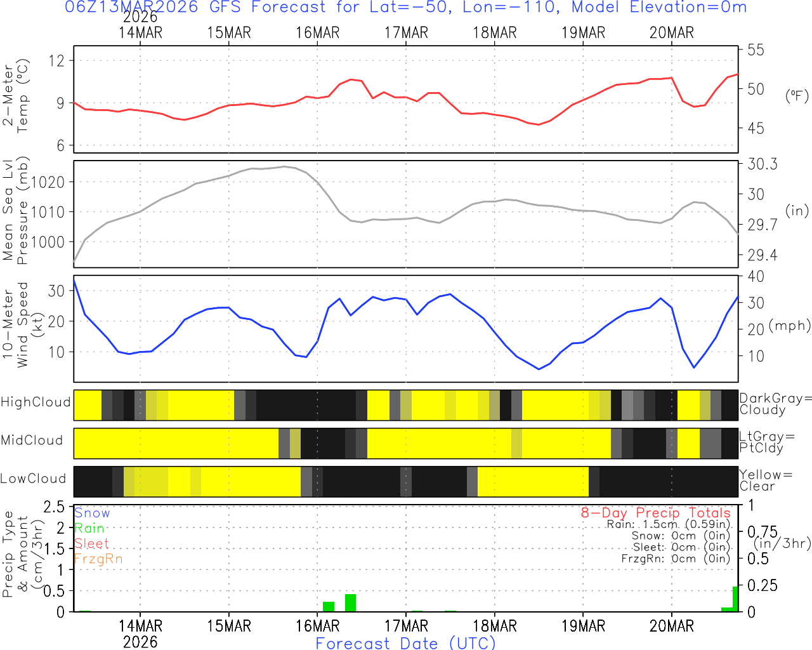This screenshot has width=812, height=650.
Task: Click the 2-Meter Temp axis title
Action: click(x=16, y=98)
